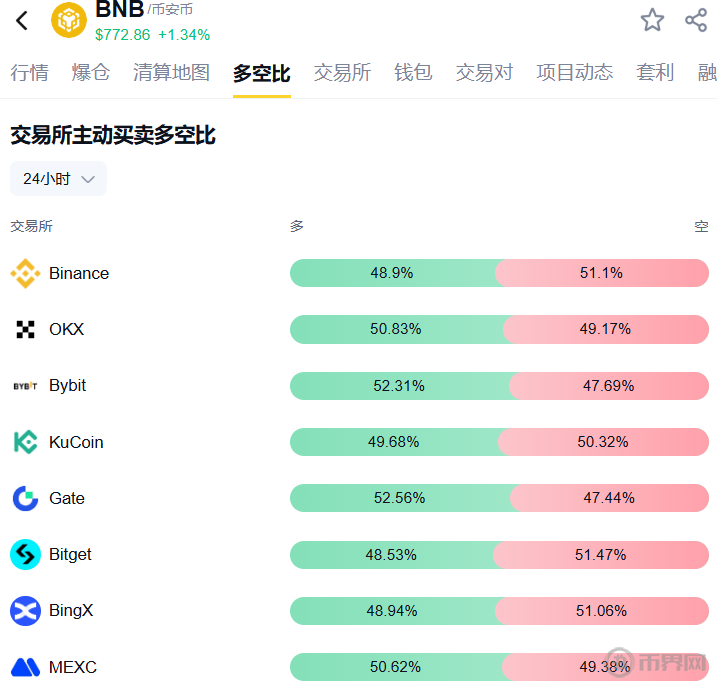
Task: Favorite BNB with the star icon
Action: [652, 20]
